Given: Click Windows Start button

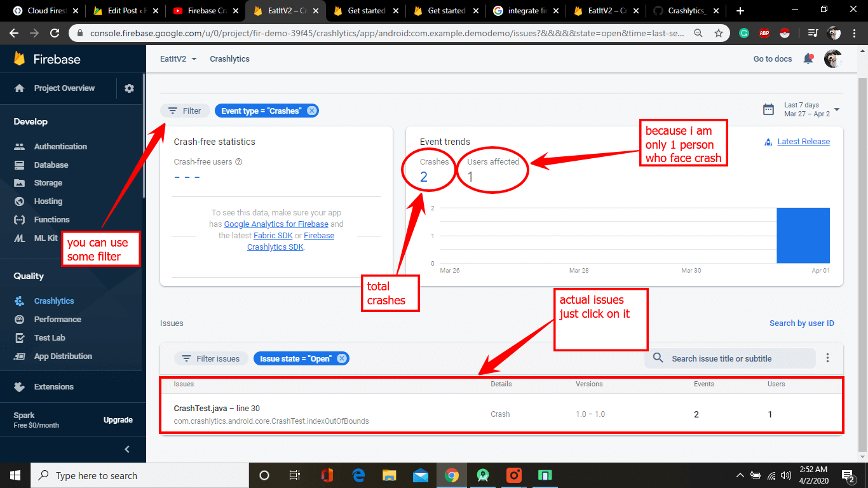Looking at the screenshot, I should coord(15,475).
